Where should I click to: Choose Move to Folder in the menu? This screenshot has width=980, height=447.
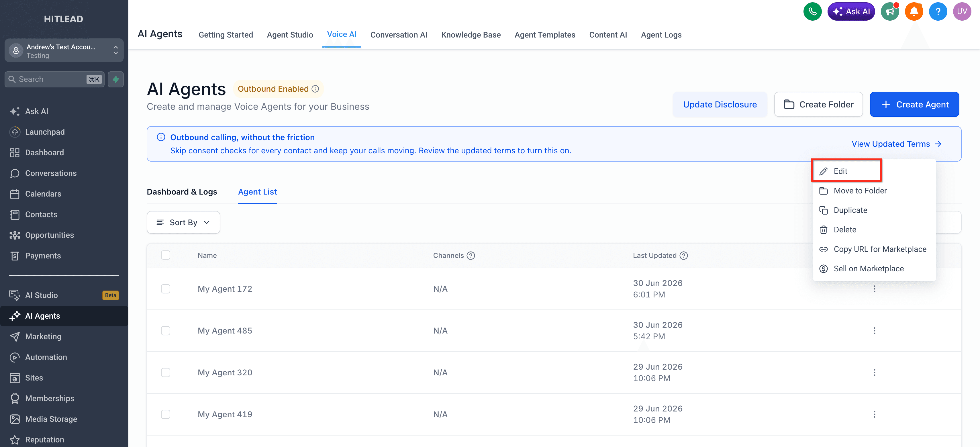point(874,191)
